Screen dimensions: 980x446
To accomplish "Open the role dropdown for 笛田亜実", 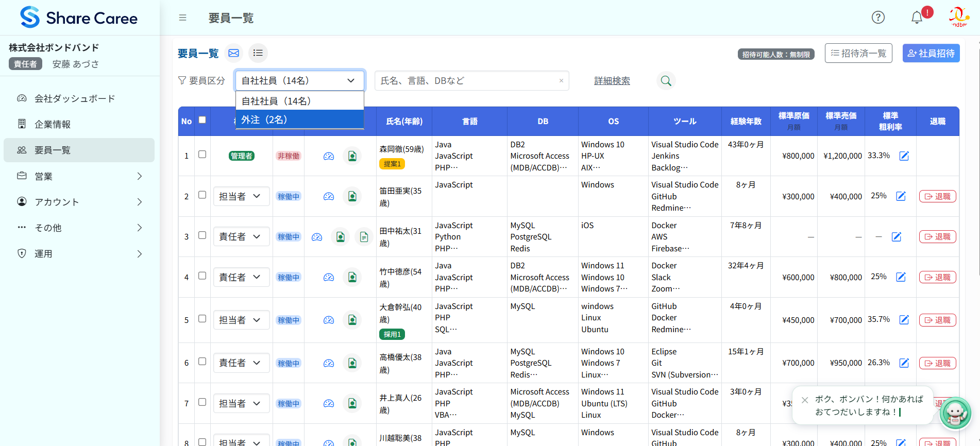I will tap(241, 196).
